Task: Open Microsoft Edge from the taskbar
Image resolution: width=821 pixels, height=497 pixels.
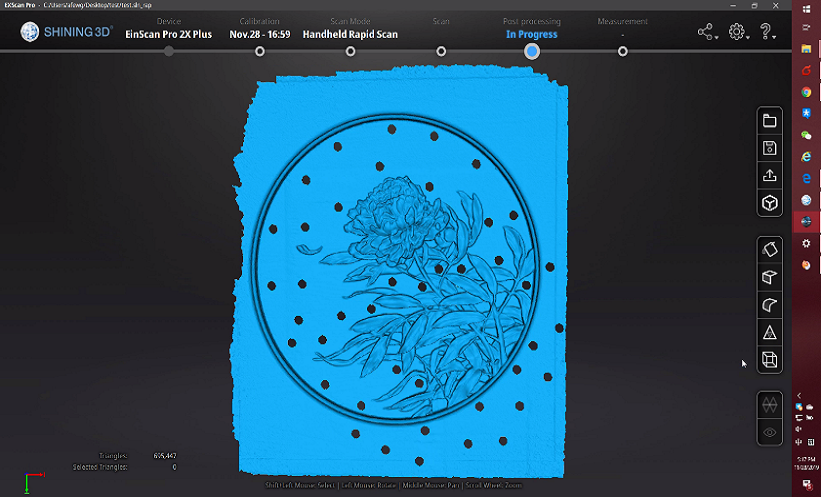Action: coord(806,179)
